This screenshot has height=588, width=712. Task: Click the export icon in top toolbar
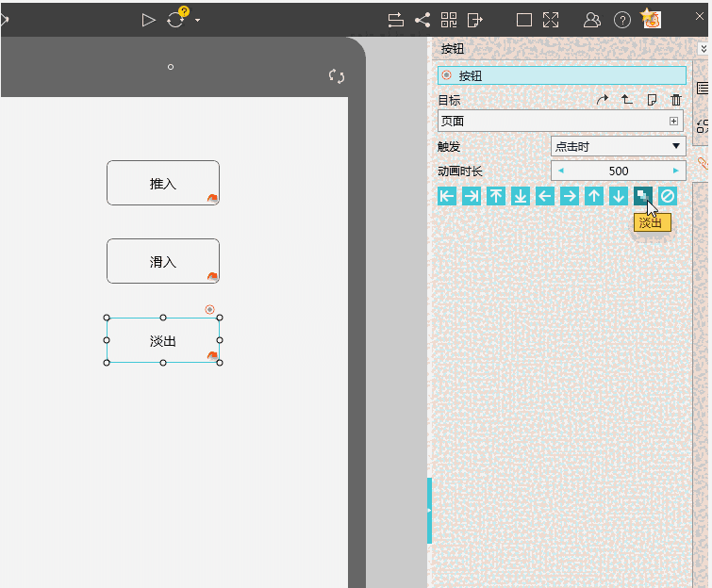coord(475,20)
